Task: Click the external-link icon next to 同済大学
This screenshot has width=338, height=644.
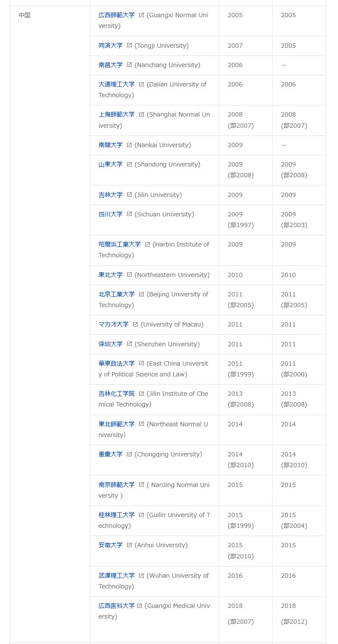Action: [x=129, y=46]
